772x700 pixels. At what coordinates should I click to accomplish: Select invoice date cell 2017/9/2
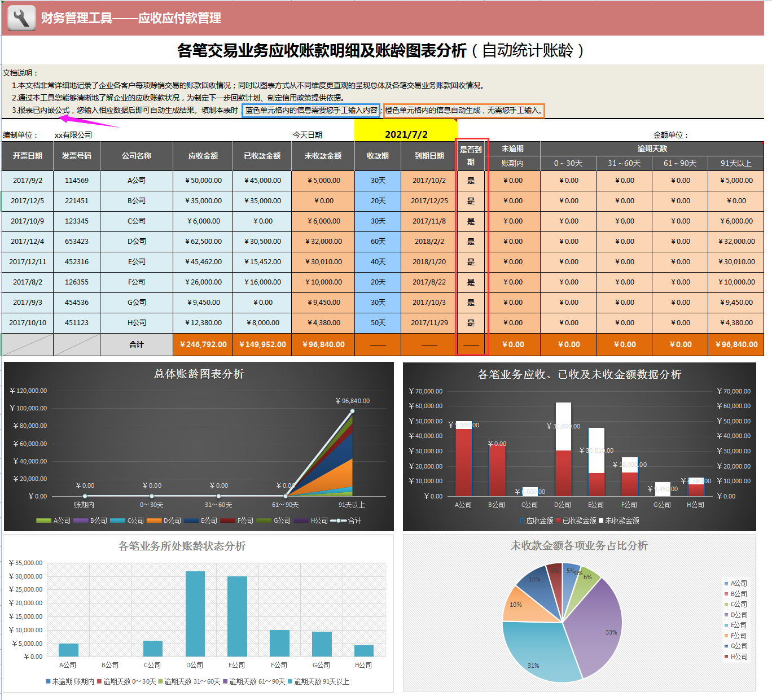(x=28, y=181)
